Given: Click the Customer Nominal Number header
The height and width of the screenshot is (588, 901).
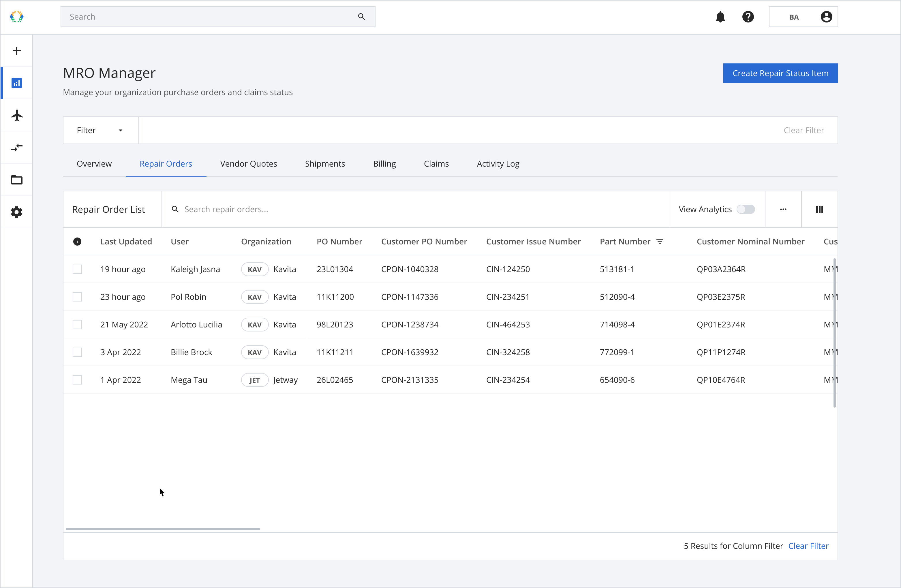Looking at the screenshot, I should [x=750, y=242].
